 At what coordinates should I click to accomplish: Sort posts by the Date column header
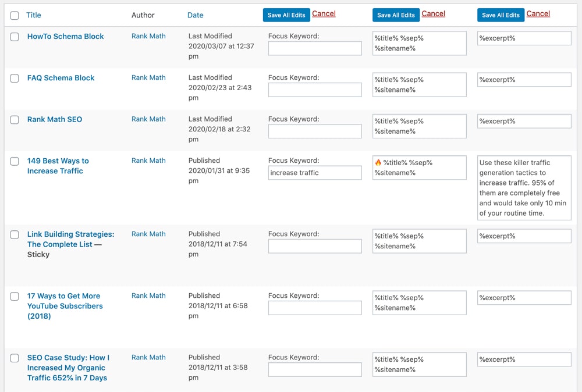pos(195,15)
